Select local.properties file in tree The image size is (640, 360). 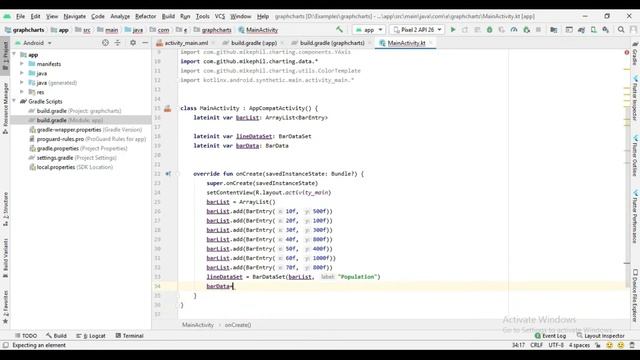pos(71,167)
